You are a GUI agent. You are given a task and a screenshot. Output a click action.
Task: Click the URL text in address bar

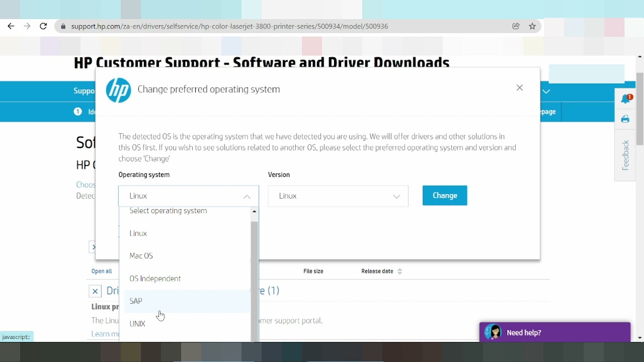tap(229, 26)
